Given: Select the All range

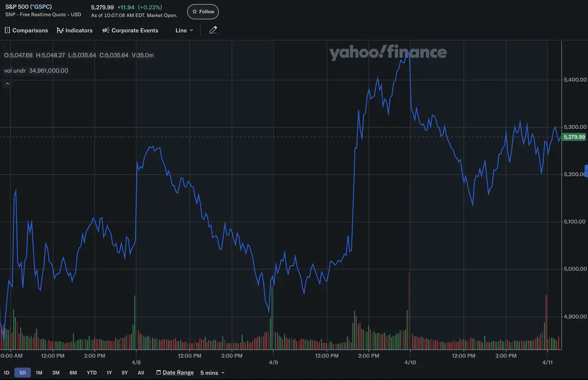Looking at the screenshot, I should coord(141,373).
